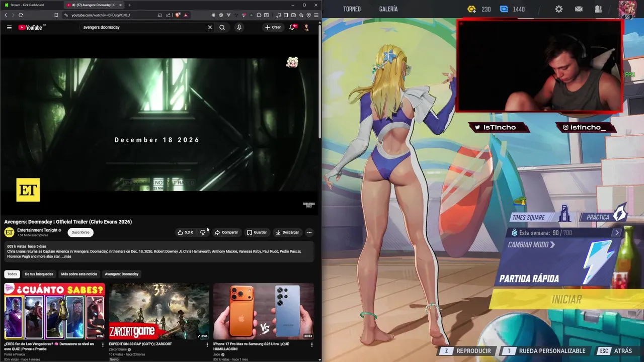Download video with Descargar button
Viewport: 644px width, 362px height.
287,232
